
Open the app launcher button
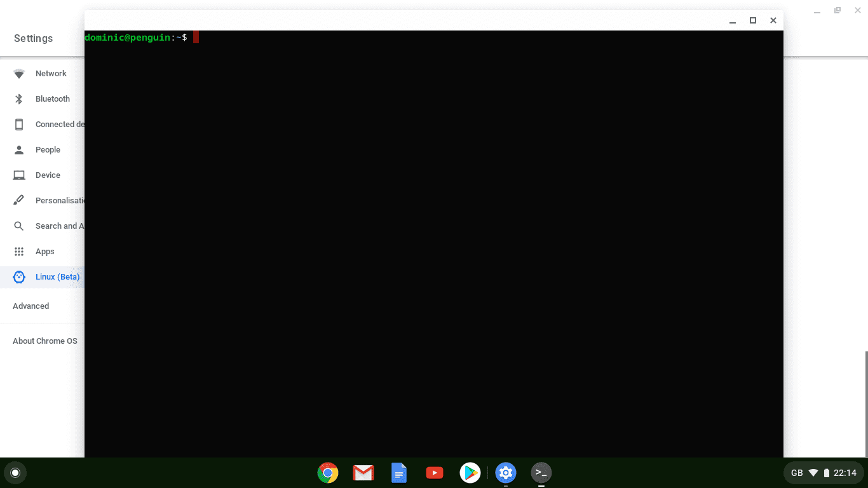(x=15, y=473)
